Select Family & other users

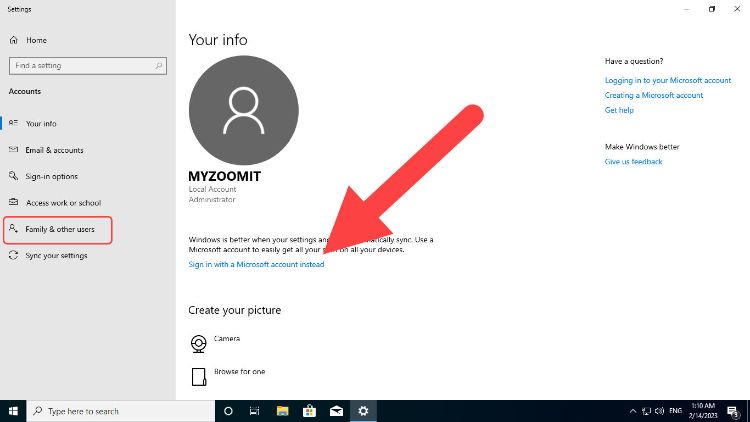tap(58, 229)
